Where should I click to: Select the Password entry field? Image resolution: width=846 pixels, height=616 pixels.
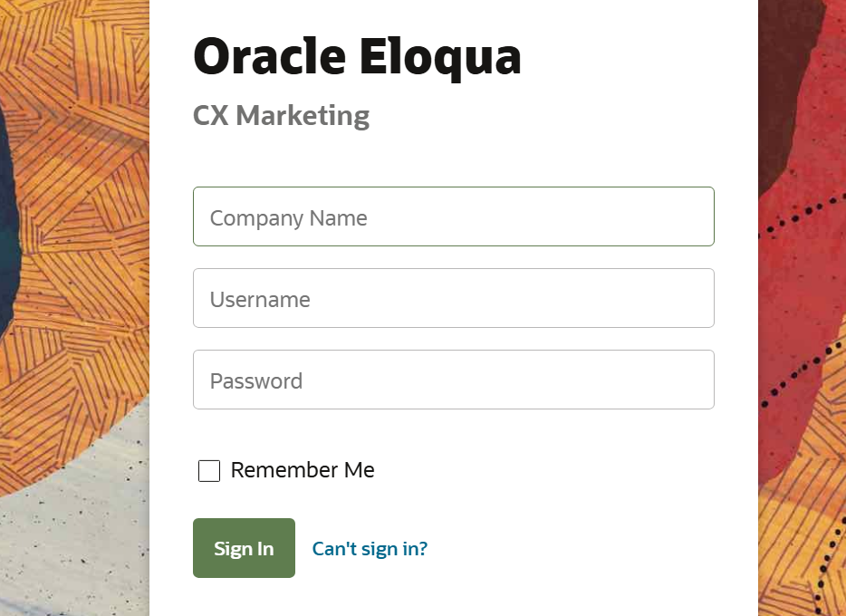pos(453,380)
